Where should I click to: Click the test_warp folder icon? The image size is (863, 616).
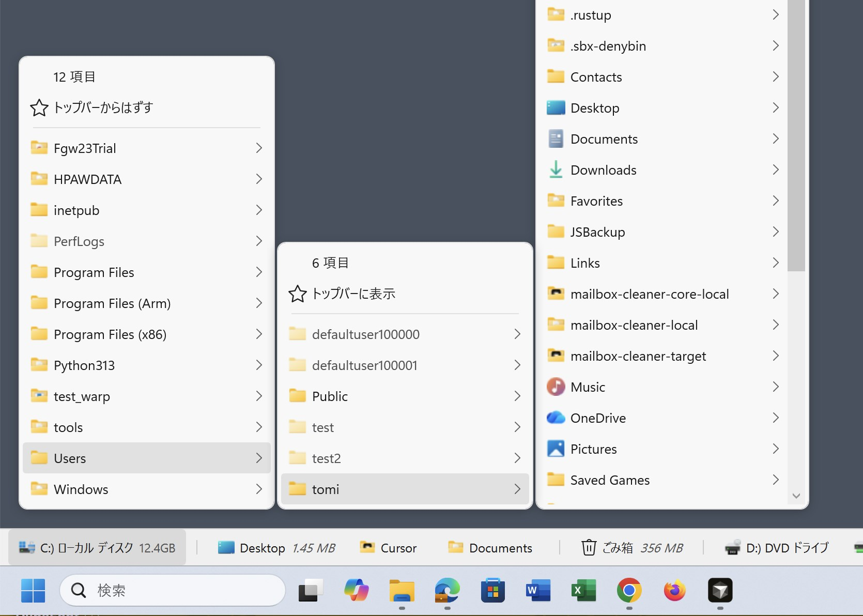39,396
